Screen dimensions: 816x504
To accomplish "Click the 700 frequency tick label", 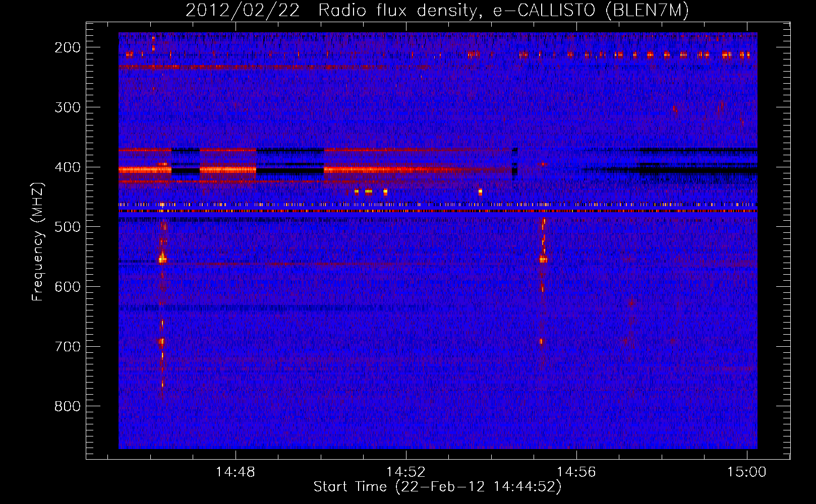I will click(x=68, y=347).
